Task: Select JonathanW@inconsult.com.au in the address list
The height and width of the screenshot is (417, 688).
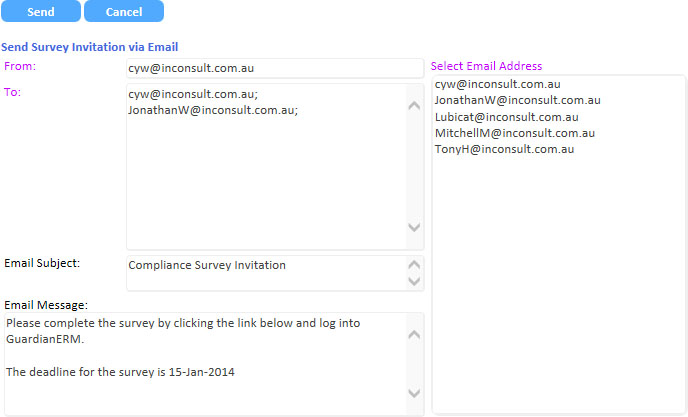Action: point(517,100)
